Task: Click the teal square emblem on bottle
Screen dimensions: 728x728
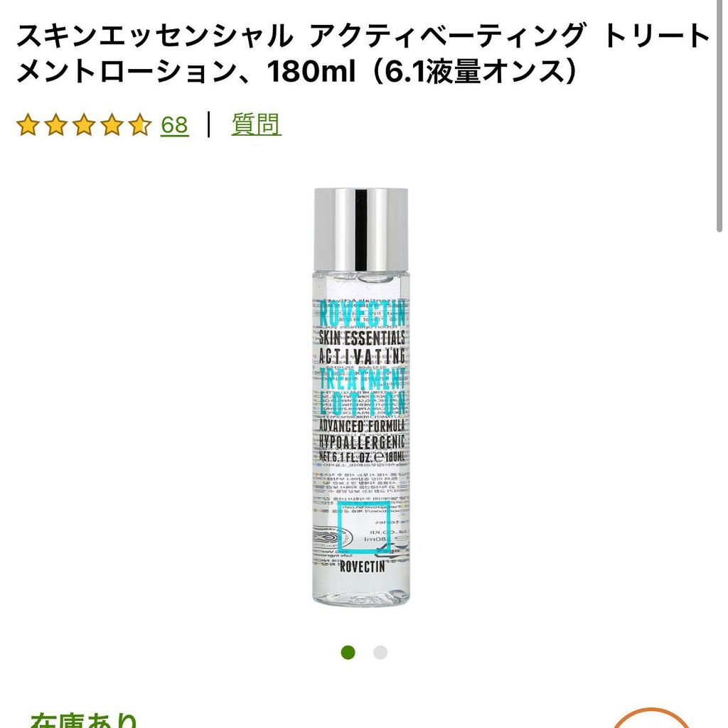Action: (363, 528)
